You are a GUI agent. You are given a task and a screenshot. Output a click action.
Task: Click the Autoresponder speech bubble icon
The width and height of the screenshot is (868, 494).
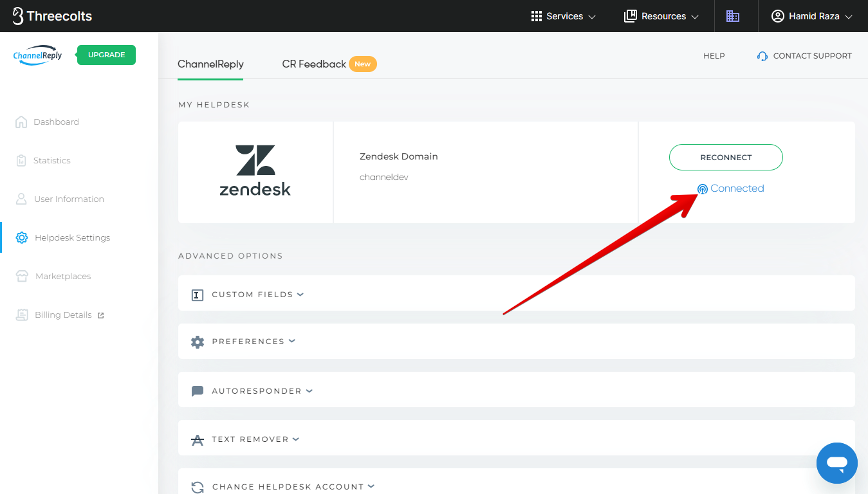click(198, 391)
